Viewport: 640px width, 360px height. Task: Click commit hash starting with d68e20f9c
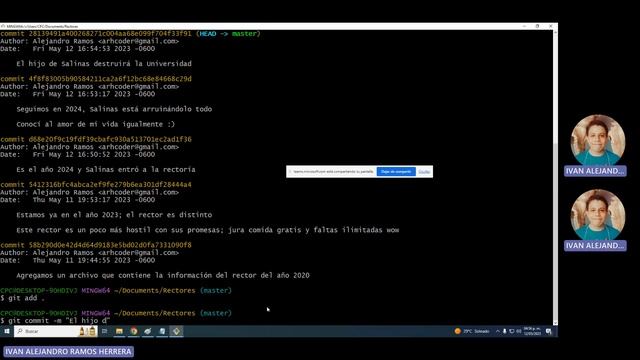(x=110, y=140)
